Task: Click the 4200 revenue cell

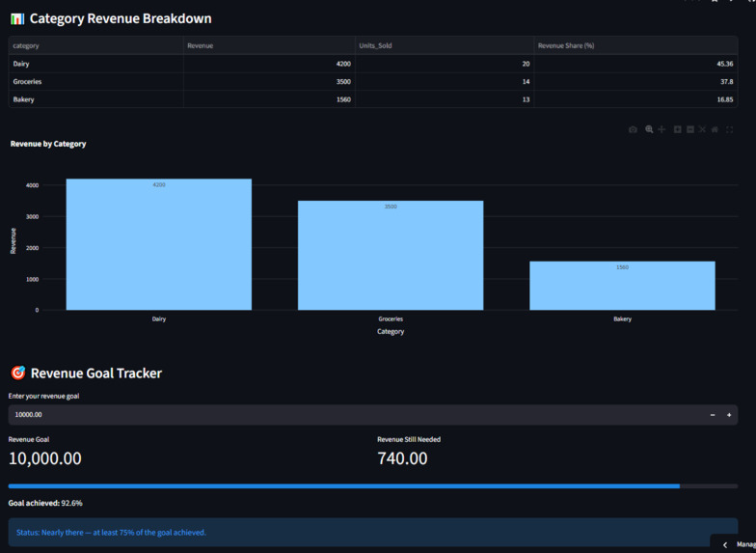Action: point(269,64)
